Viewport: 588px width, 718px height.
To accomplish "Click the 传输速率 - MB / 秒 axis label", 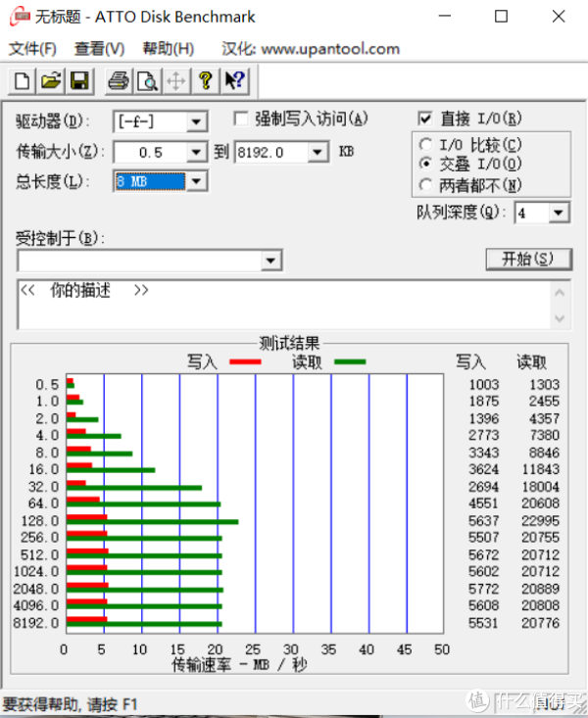I will point(239,664).
